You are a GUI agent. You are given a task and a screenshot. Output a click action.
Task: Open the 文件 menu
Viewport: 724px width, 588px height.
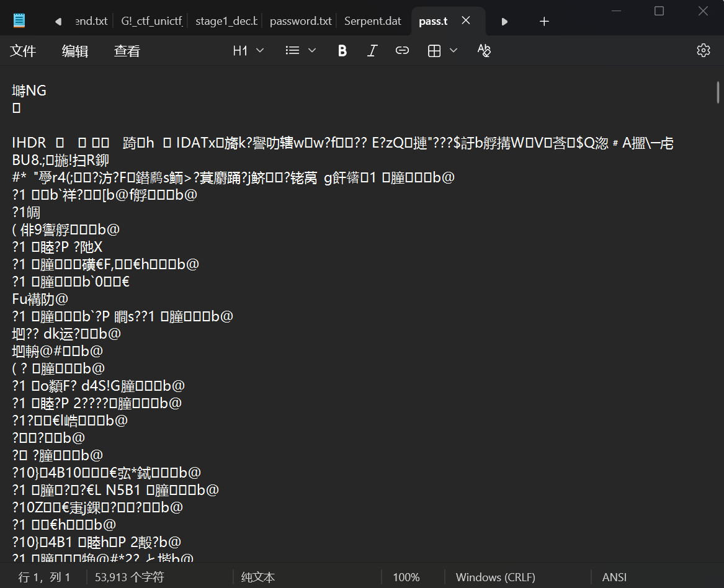[23, 51]
